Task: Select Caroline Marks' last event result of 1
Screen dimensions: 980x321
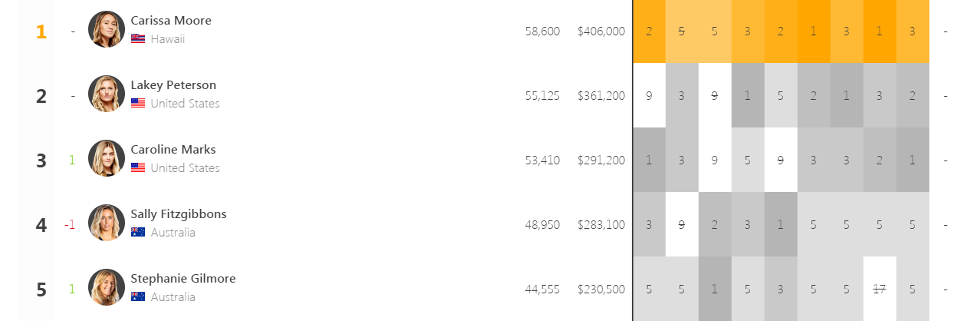Action: 913,160
